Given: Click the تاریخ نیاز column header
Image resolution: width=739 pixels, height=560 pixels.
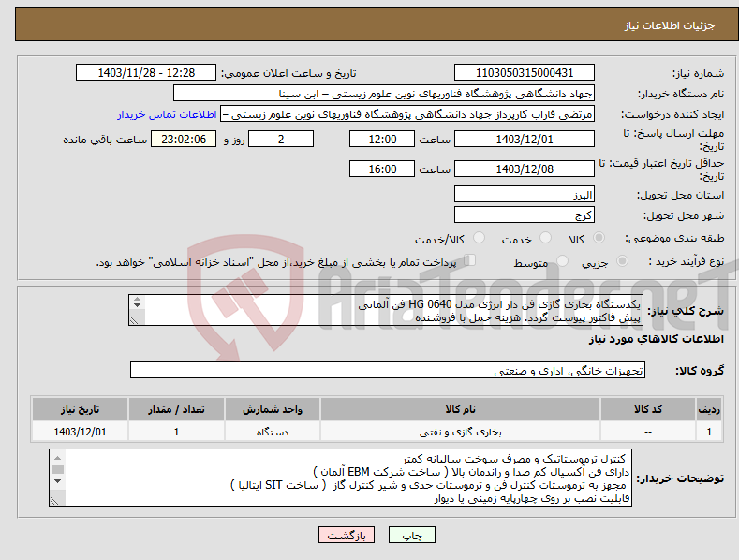Looking at the screenshot, I should (x=81, y=409).
